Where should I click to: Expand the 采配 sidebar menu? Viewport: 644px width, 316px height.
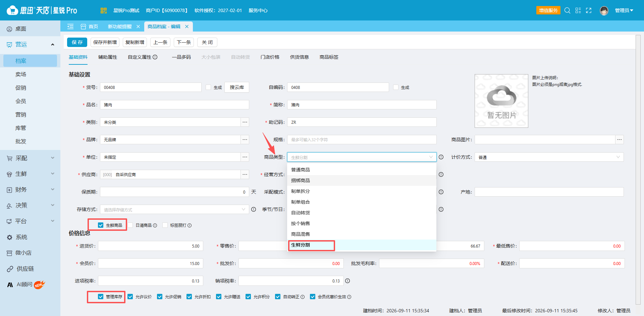pyautogui.click(x=30, y=158)
